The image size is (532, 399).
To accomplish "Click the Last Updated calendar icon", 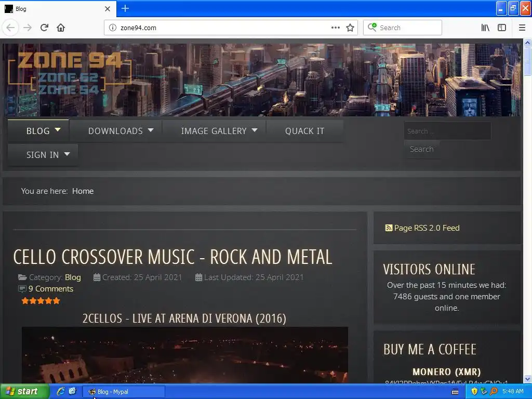I will coord(199,277).
